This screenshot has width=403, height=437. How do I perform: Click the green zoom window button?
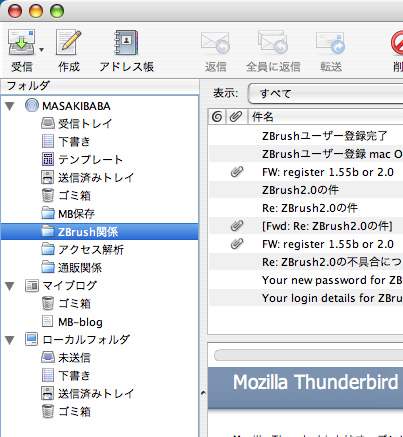pyautogui.click(x=57, y=11)
